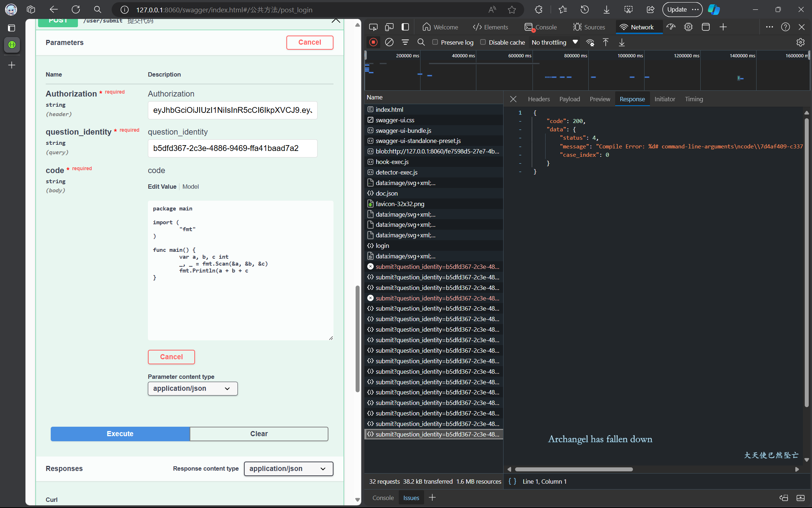The image size is (812, 508).
Task: Open Copilot icon in browser toolbar
Action: pyautogui.click(x=714, y=10)
